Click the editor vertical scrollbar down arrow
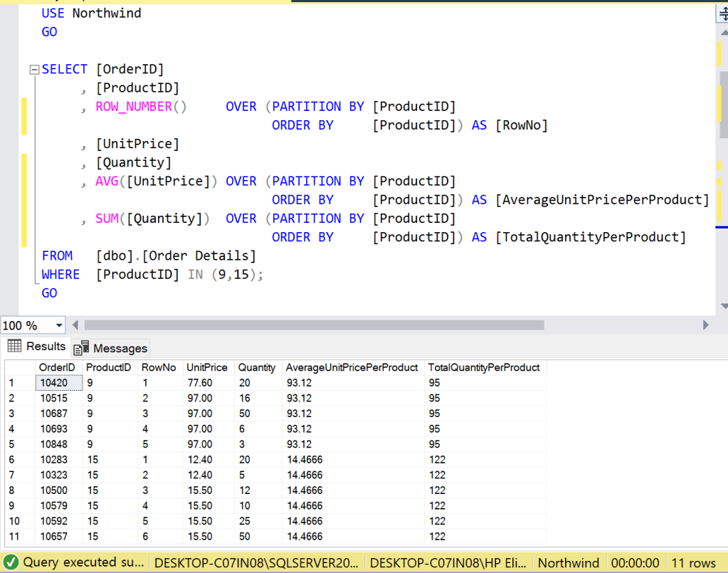Viewport: 728px width, 573px height. click(x=724, y=306)
